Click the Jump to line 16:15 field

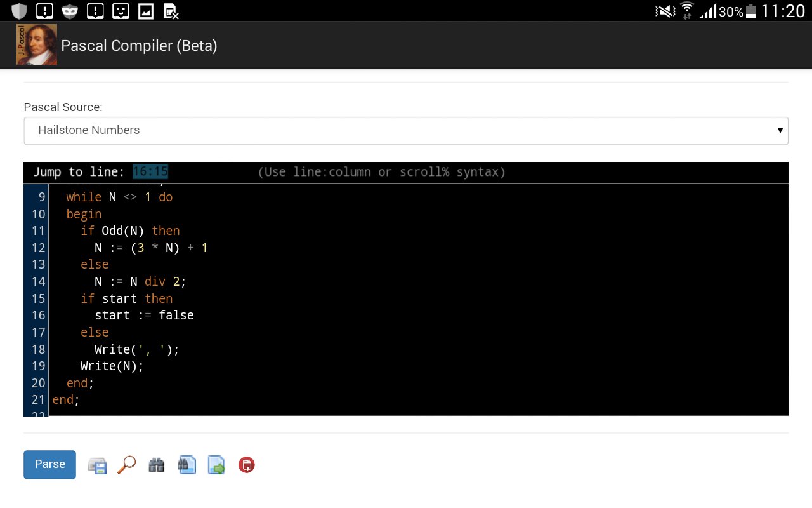pyautogui.click(x=150, y=172)
